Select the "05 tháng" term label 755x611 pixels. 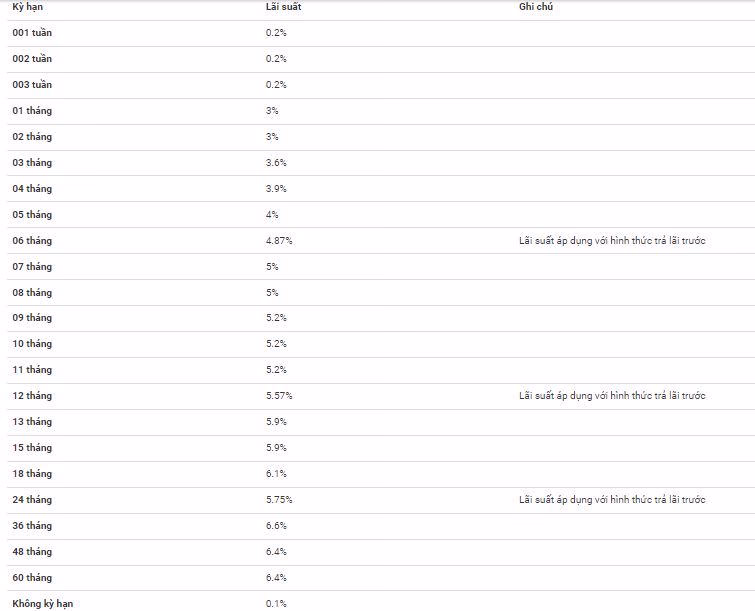tap(32, 215)
